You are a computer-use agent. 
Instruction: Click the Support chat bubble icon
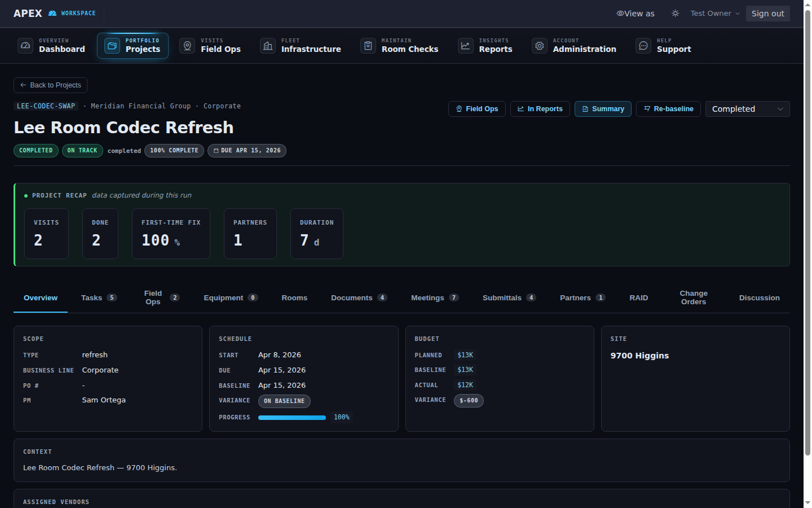(643, 46)
